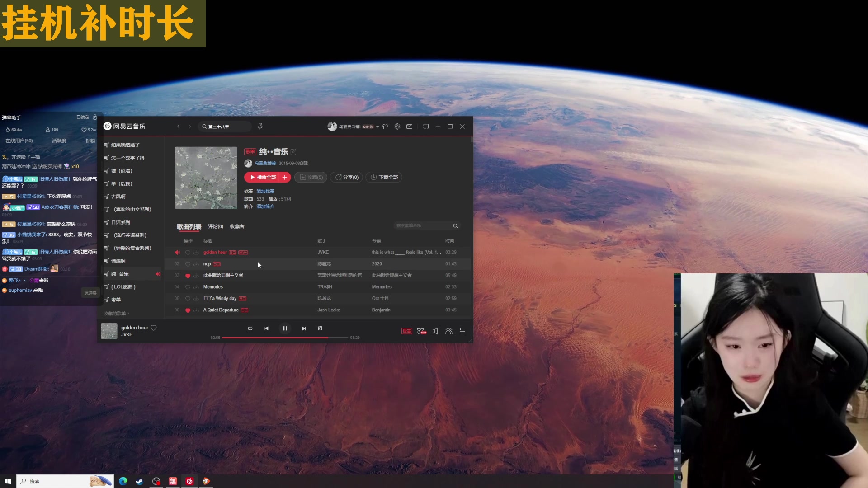
Task: Click the search icon in playlist search
Action: [455, 226]
